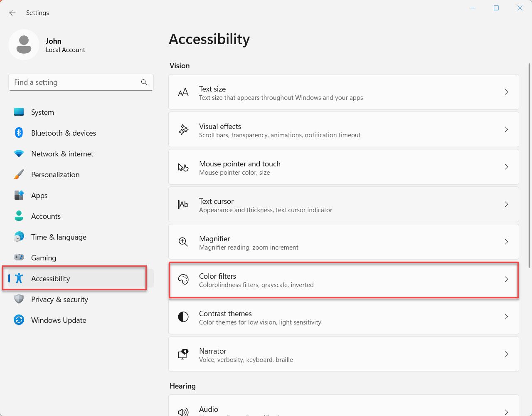The height and width of the screenshot is (416, 532).
Task: Maximize the Settings window
Action: point(496,8)
